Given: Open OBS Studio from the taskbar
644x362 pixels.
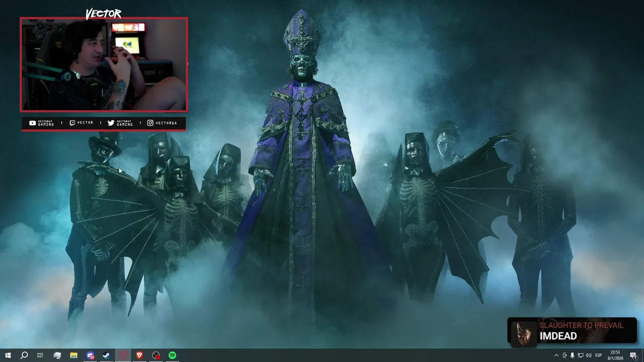Looking at the screenshot, I should (x=156, y=355).
